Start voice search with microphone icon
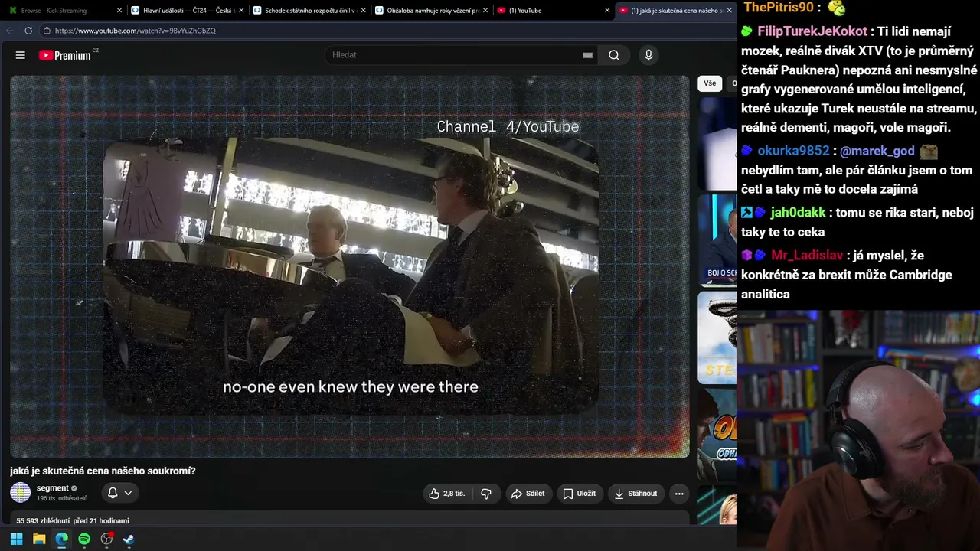Image resolution: width=980 pixels, height=551 pixels. [648, 55]
